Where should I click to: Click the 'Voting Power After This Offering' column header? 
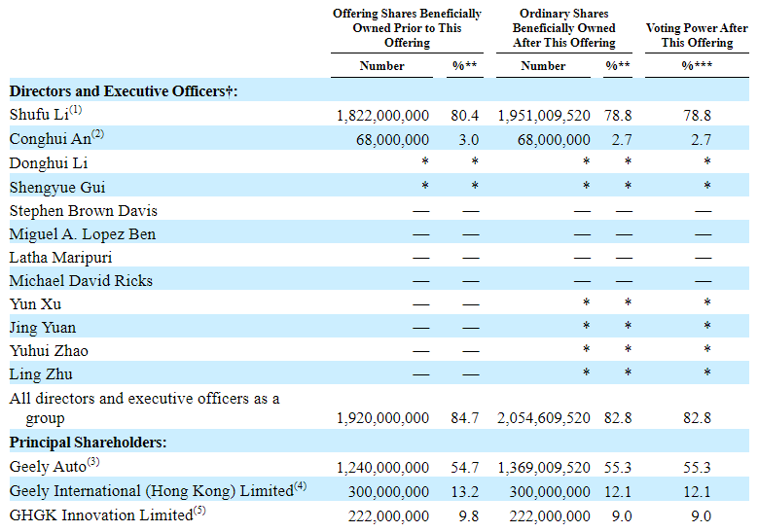click(x=697, y=35)
